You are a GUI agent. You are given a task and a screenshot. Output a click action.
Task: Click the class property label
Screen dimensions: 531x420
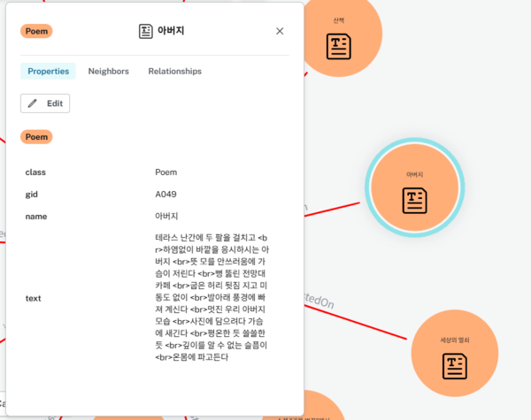pos(35,172)
